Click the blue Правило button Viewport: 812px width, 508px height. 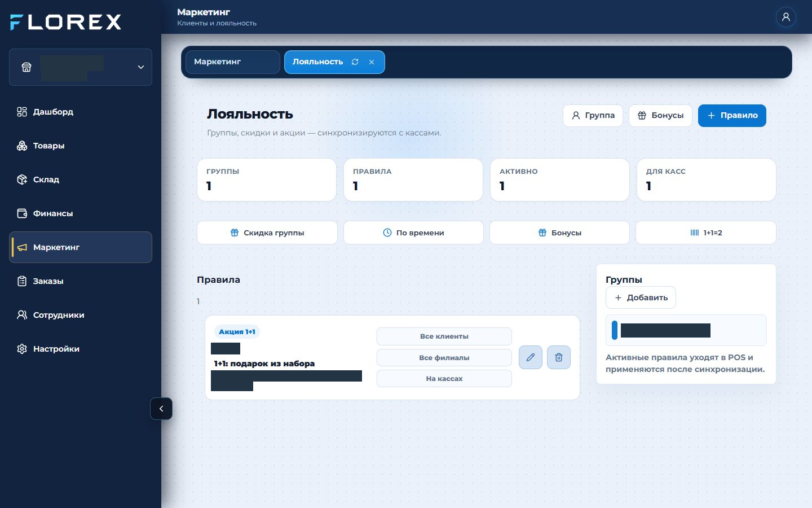tap(732, 116)
